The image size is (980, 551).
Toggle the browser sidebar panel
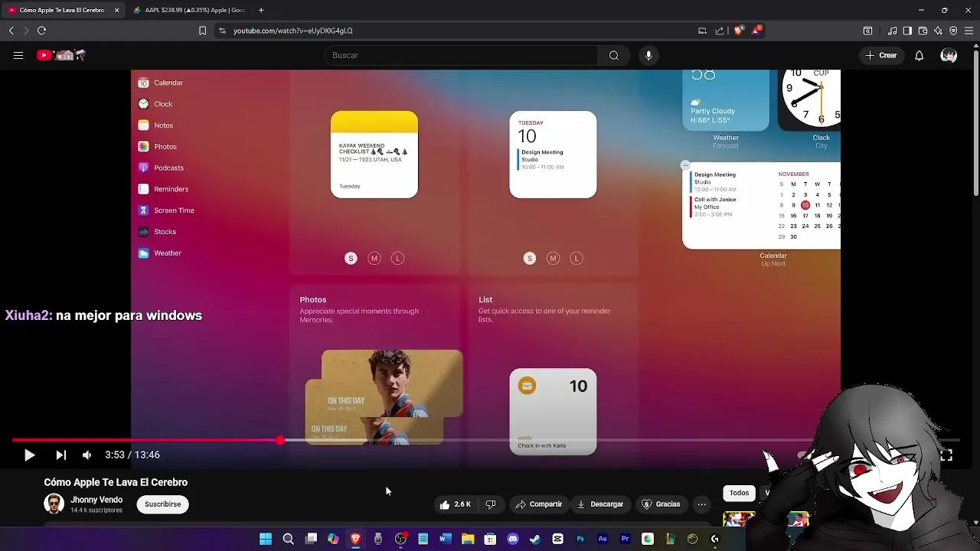[907, 31]
